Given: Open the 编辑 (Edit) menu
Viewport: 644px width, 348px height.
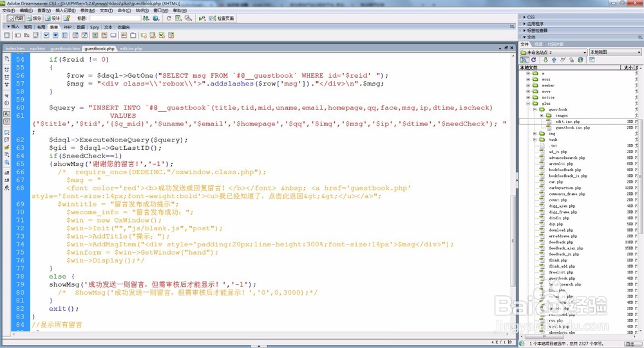Looking at the screenshot, I should click(26, 10).
